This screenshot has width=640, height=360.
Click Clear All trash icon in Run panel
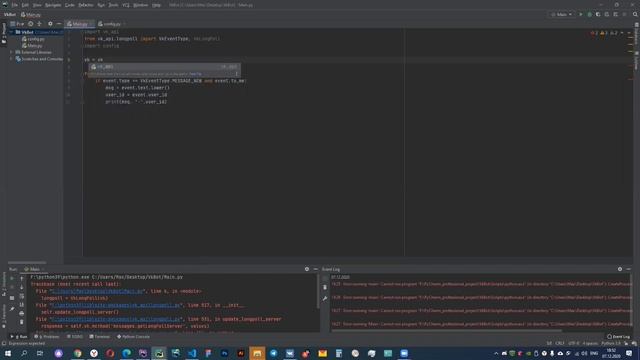(22, 322)
